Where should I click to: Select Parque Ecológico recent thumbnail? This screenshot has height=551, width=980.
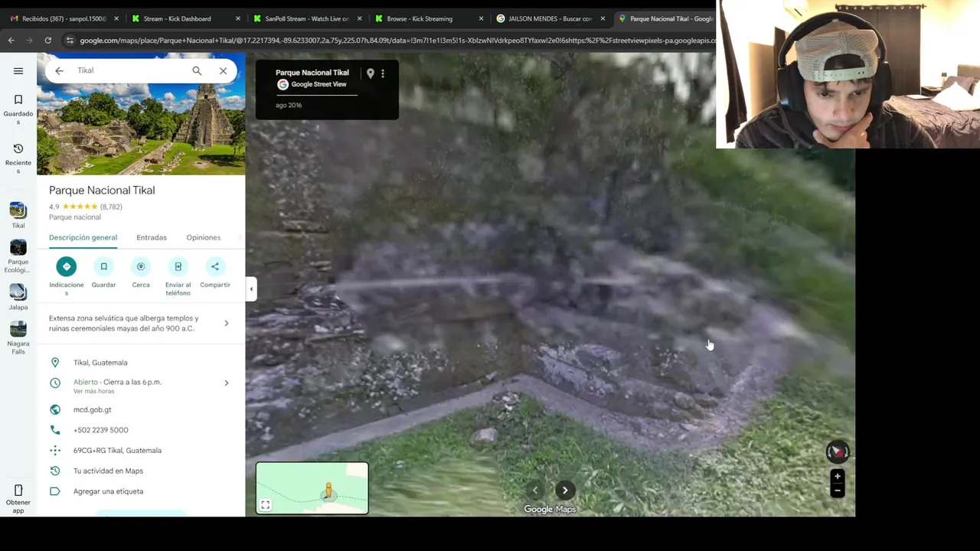click(18, 248)
